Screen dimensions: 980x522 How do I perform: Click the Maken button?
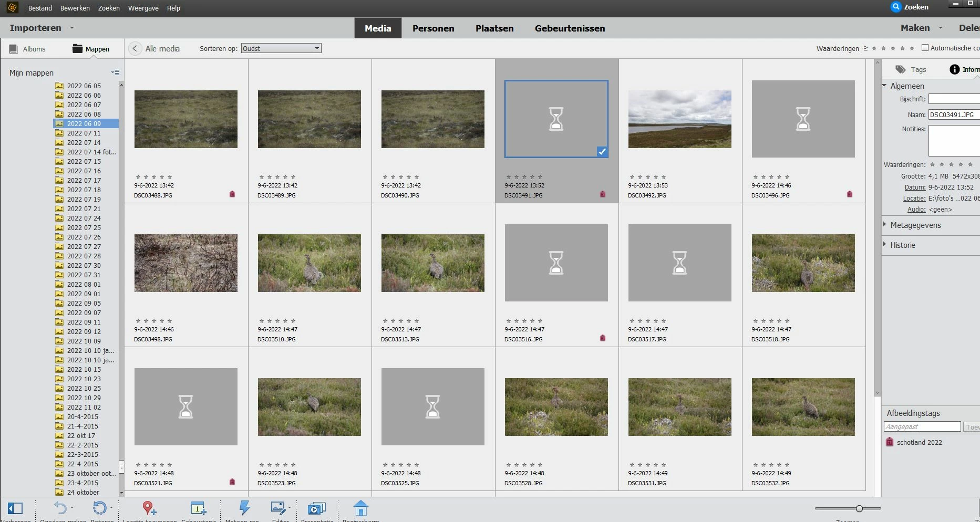pos(915,28)
